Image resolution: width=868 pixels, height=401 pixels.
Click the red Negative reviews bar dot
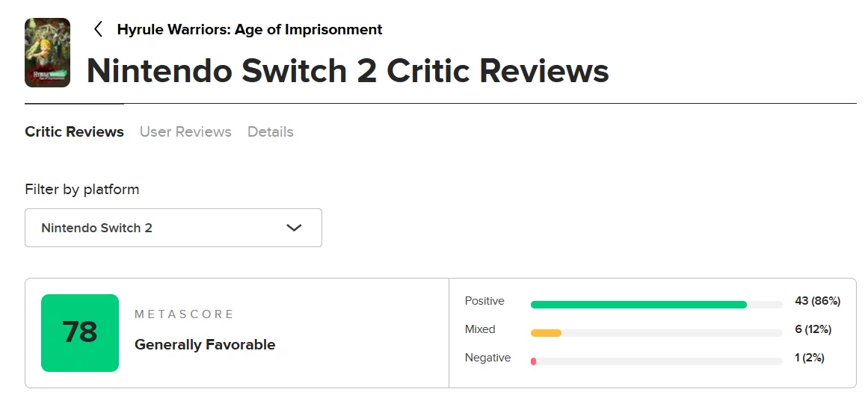coord(534,361)
